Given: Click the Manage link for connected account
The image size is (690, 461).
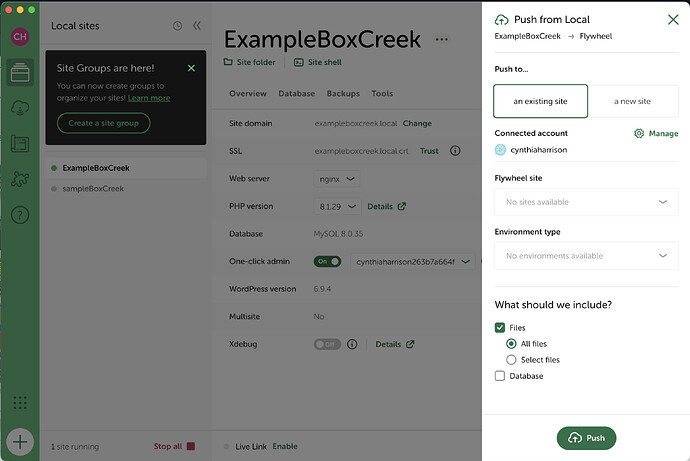Looking at the screenshot, I should (x=664, y=133).
